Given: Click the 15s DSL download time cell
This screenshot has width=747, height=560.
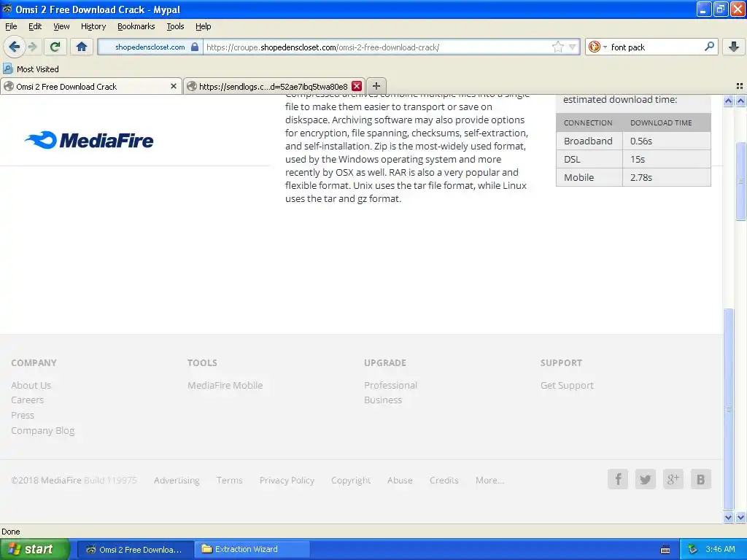Looking at the screenshot, I should [667, 159].
